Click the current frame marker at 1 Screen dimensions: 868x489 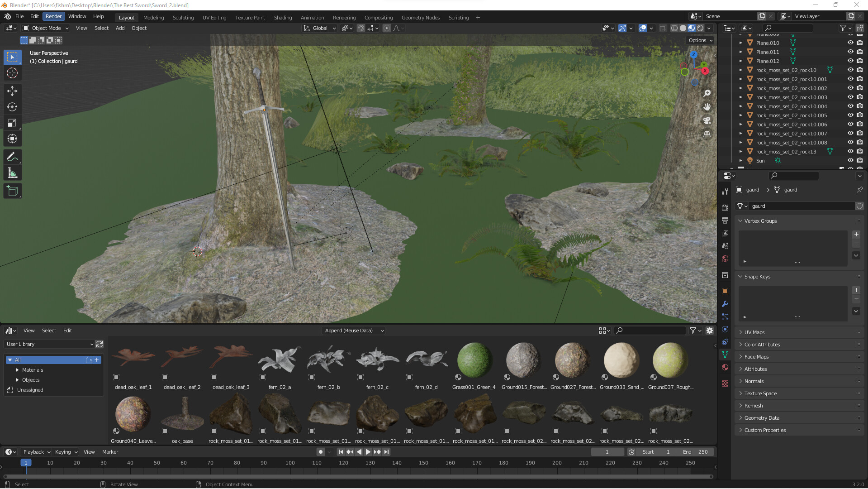click(x=26, y=463)
